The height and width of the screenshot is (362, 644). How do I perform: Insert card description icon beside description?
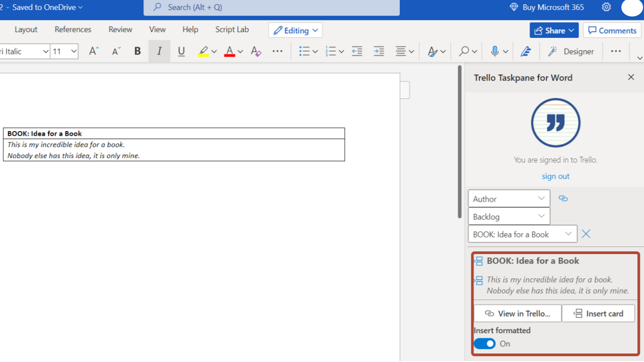click(479, 280)
